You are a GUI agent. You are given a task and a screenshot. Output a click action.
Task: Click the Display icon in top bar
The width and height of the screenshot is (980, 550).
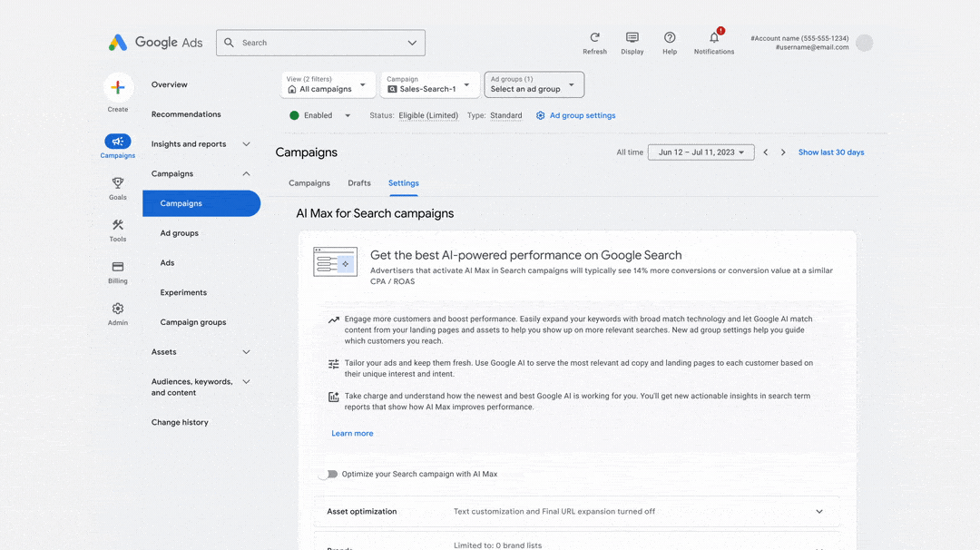(632, 37)
